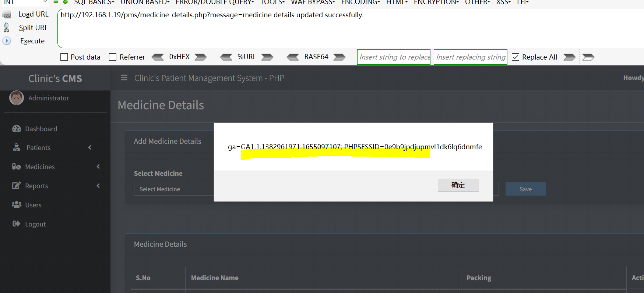Expand the Medicines submenu chevron
Image resolution: width=644 pixels, height=293 pixels.
(x=98, y=167)
